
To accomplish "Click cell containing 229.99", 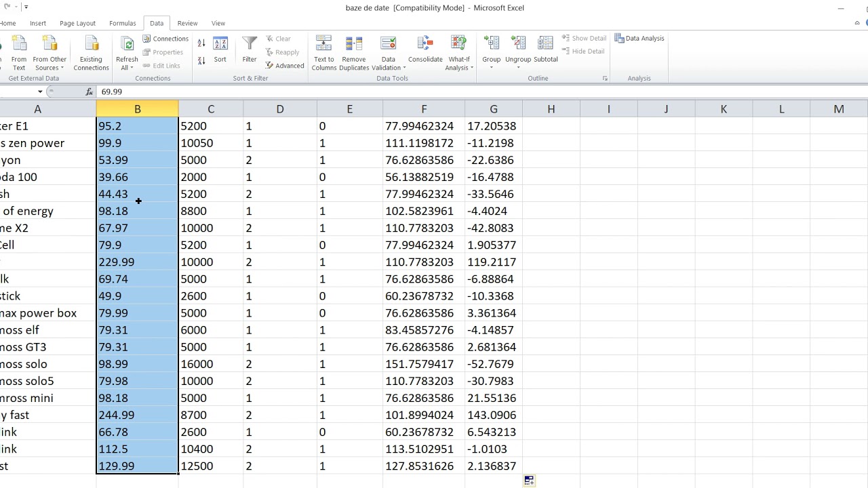I will (x=137, y=262).
